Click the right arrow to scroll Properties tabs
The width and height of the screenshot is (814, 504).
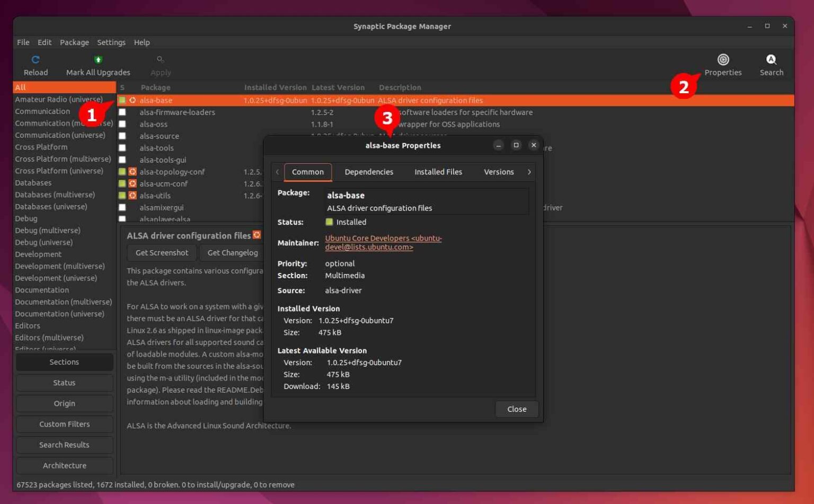click(529, 172)
